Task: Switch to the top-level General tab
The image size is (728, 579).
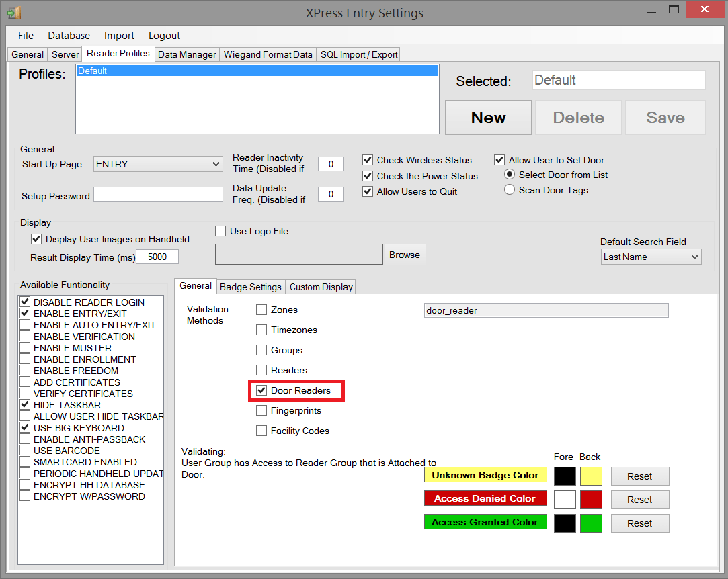Action: click(x=28, y=55)
